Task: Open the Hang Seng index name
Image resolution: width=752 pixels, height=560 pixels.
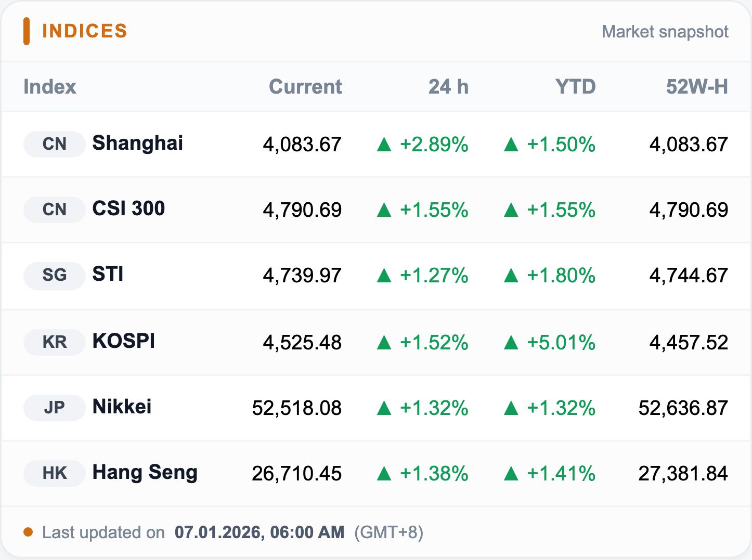Action: 145,472
